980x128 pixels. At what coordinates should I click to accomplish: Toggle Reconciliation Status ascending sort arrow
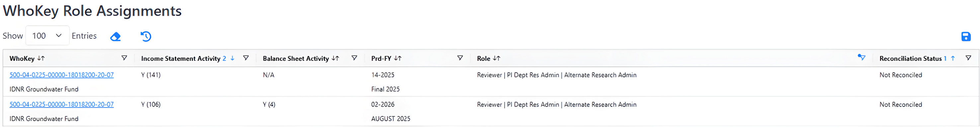pos(952,58)
